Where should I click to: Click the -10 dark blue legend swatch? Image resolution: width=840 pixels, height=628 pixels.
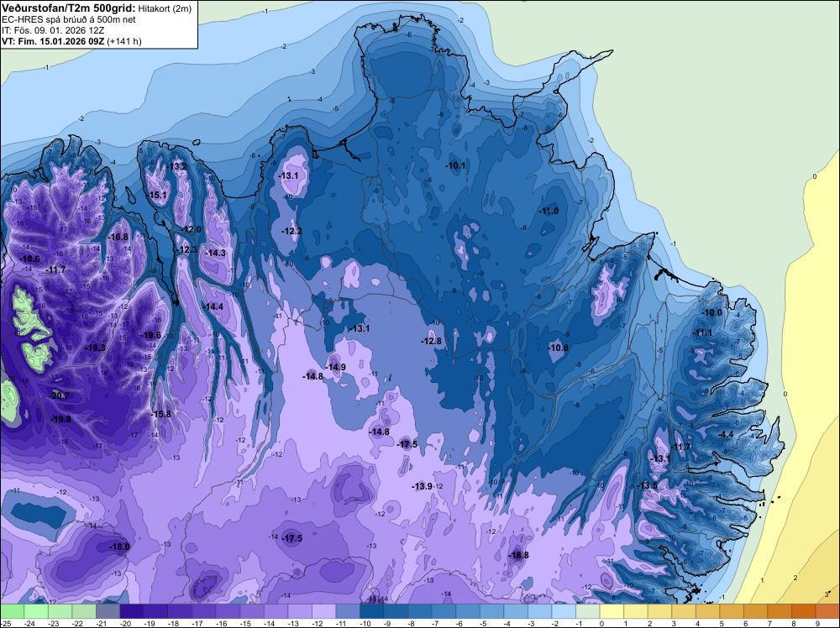click(x=372, y=611)
